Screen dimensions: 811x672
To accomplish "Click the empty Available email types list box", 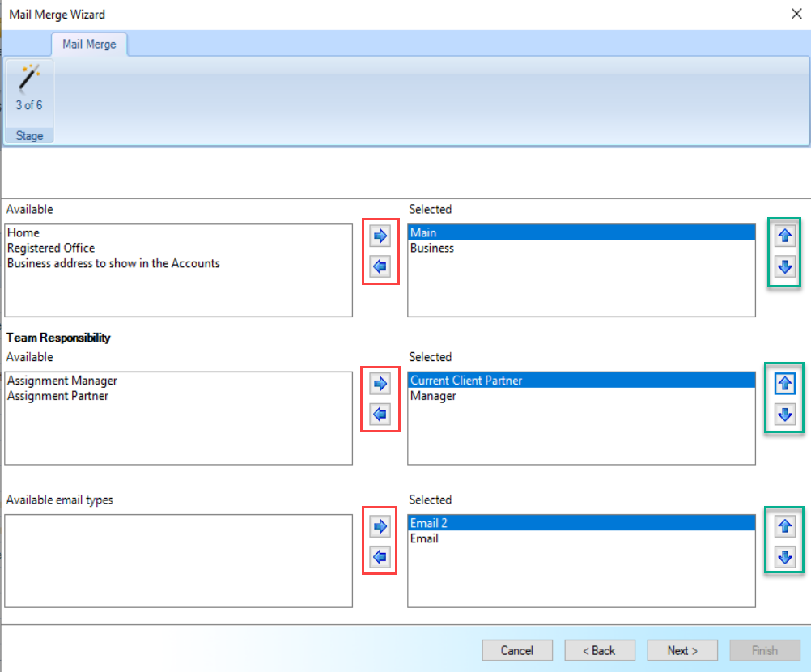I will 178,561.
